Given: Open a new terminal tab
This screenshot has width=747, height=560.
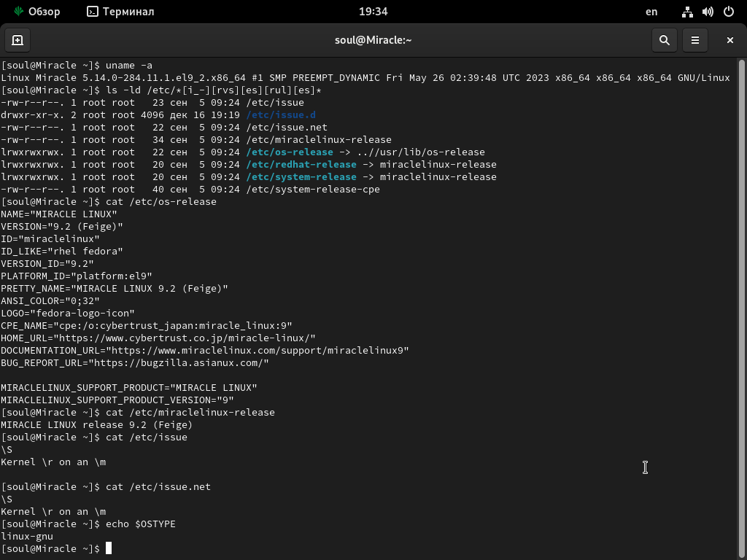Looking at the screenshot, I should (18, 40).
